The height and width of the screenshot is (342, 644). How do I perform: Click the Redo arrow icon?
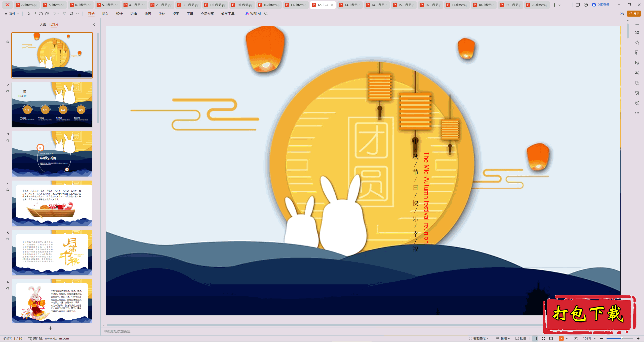click(64, 14)
